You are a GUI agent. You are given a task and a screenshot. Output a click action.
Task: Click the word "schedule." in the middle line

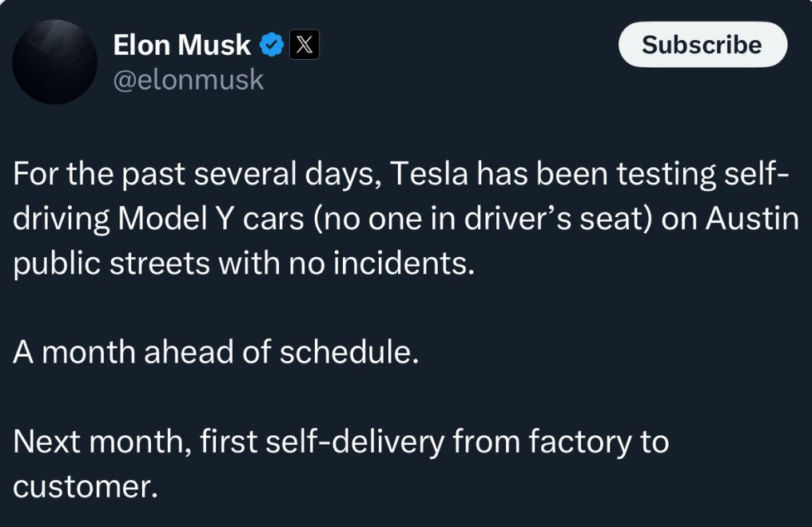(349, 352)
